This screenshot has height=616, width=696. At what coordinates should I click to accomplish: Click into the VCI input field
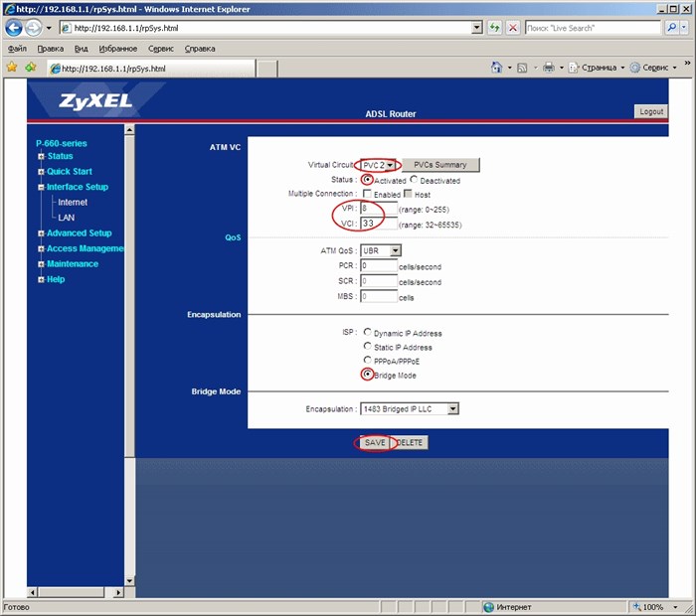click(379, 224)
